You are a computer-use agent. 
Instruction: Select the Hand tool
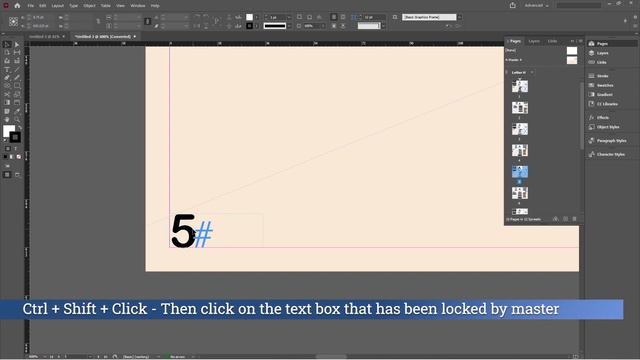7,119
